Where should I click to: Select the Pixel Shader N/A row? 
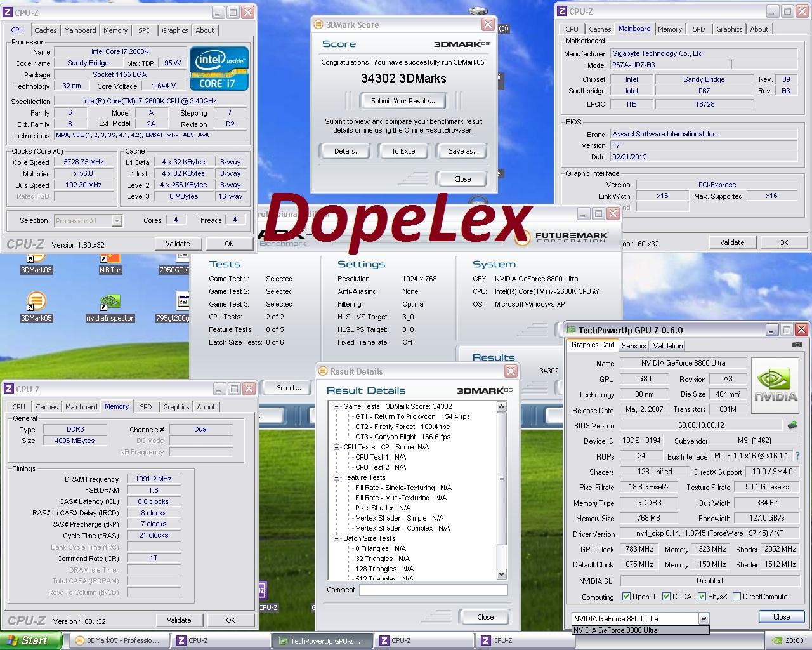pos(383,508)
